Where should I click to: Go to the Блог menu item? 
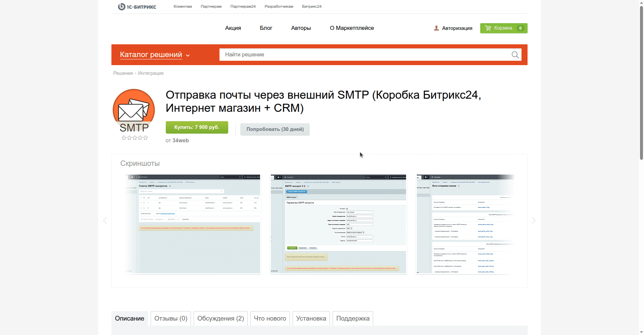[x=266, y=28]
